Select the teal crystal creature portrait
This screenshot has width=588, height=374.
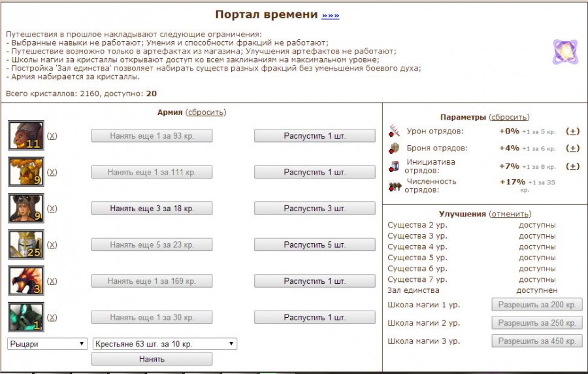pyautogui.click(x=26, y=317)
